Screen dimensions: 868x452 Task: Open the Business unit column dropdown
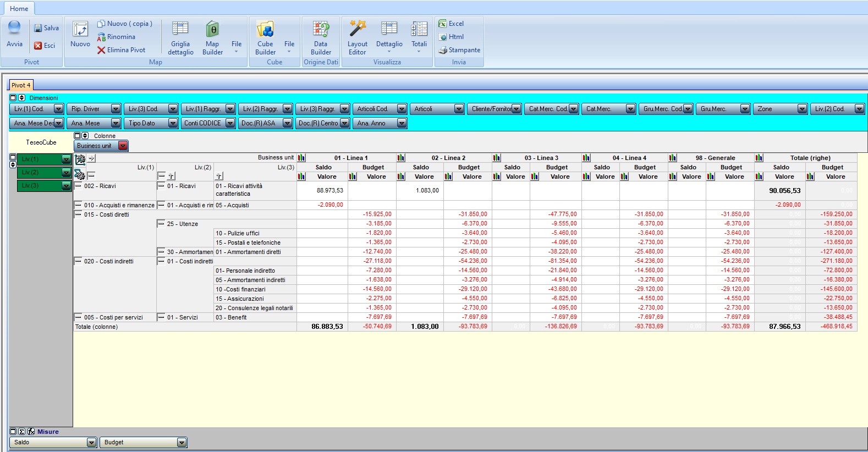pos(123,146)
